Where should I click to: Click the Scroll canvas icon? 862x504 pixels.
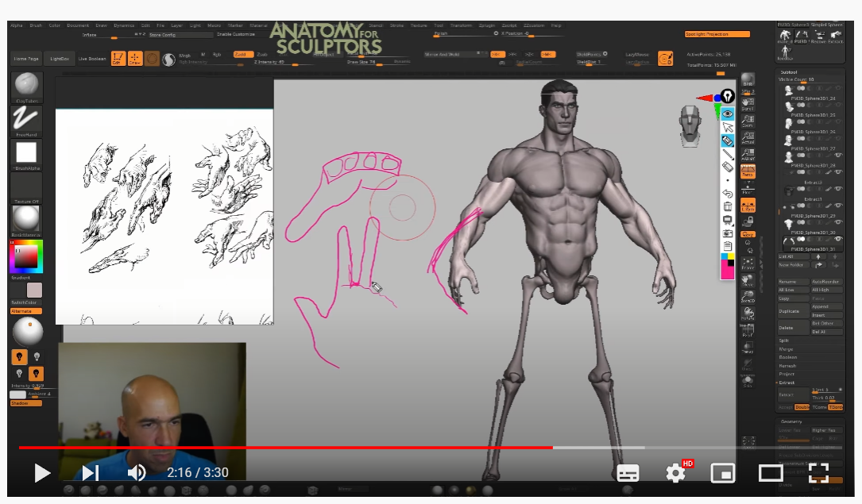point(748,104)
